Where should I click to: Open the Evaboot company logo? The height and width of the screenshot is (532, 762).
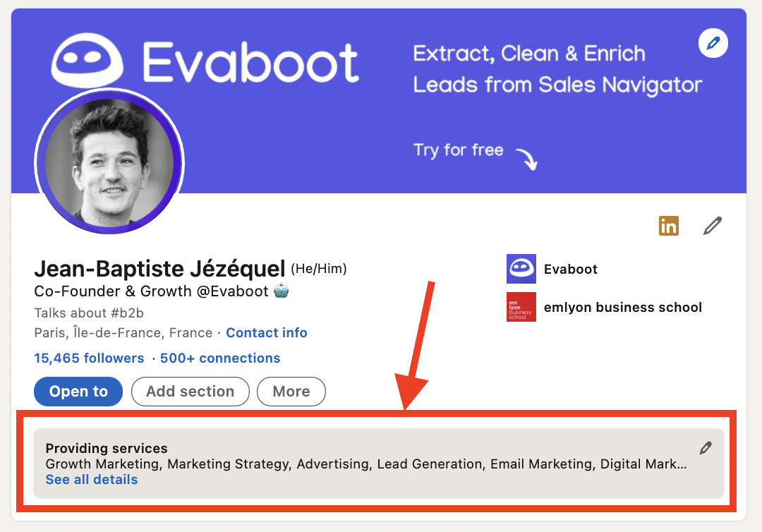point(521,269)
